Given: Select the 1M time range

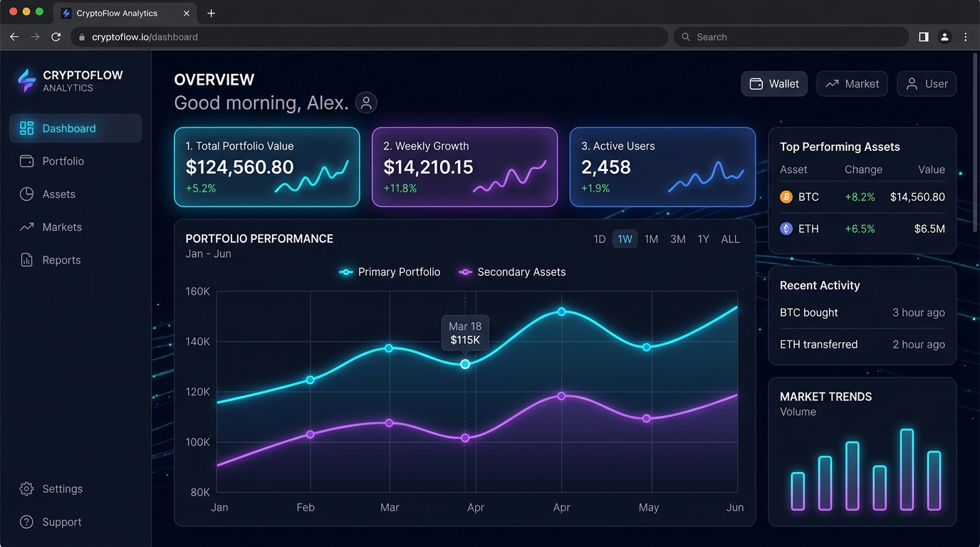Looking at the screenshot, I should tap(651, 239).
